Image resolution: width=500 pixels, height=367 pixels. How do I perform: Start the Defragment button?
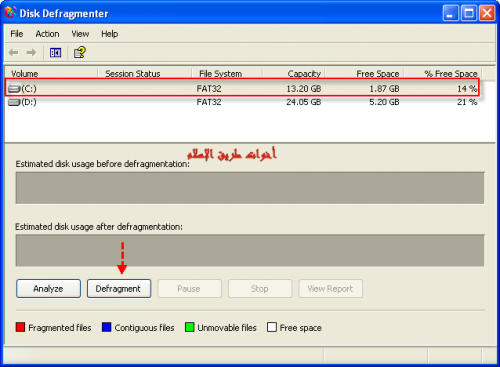119,289
